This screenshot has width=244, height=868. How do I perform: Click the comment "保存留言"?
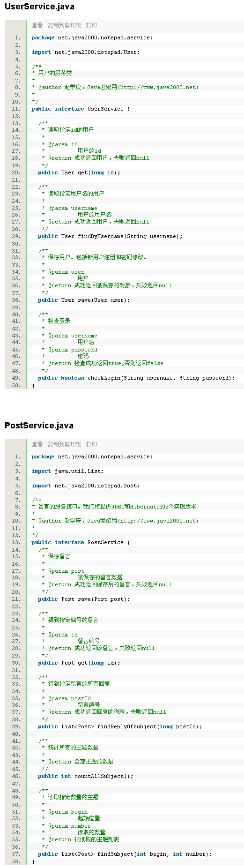[x=56, y=556]
